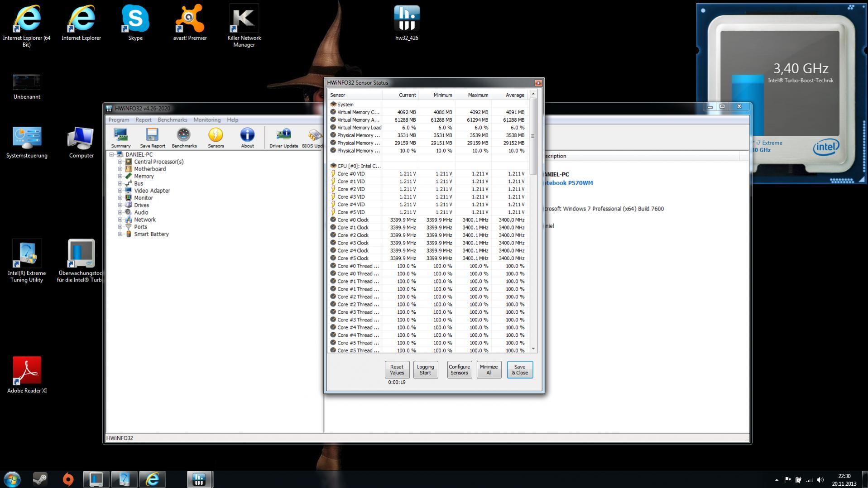Collapse the DANIEL-PC root node
The image size is (868, 488).
click(x=111, y=154)
